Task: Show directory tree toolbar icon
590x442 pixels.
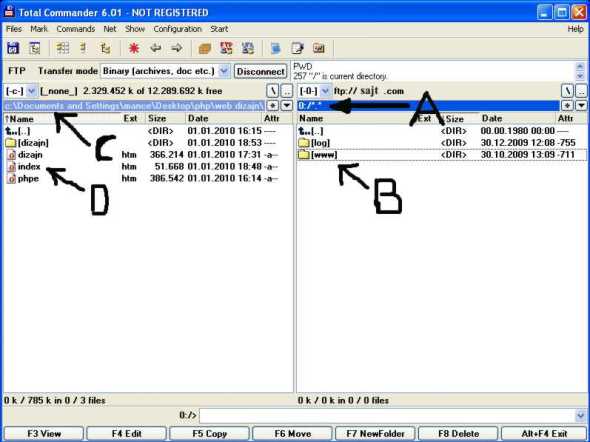Action: coord(105,48)
